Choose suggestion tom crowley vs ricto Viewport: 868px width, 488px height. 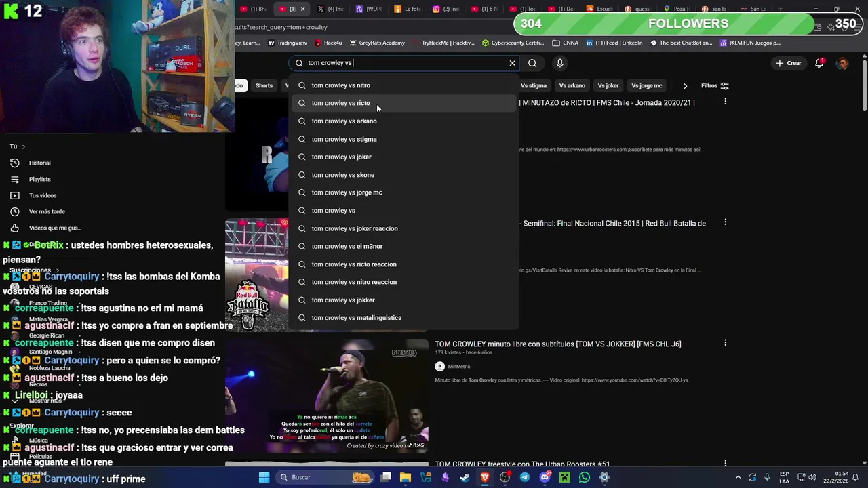[404, 103]
